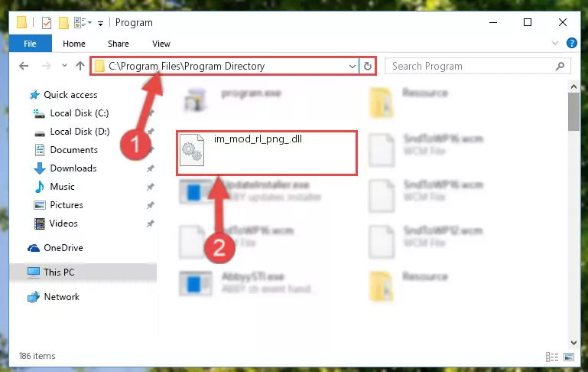Click the Properties checkmark quick access icon
Viewport: 588px width, 372px height.
tap(47, 23)
